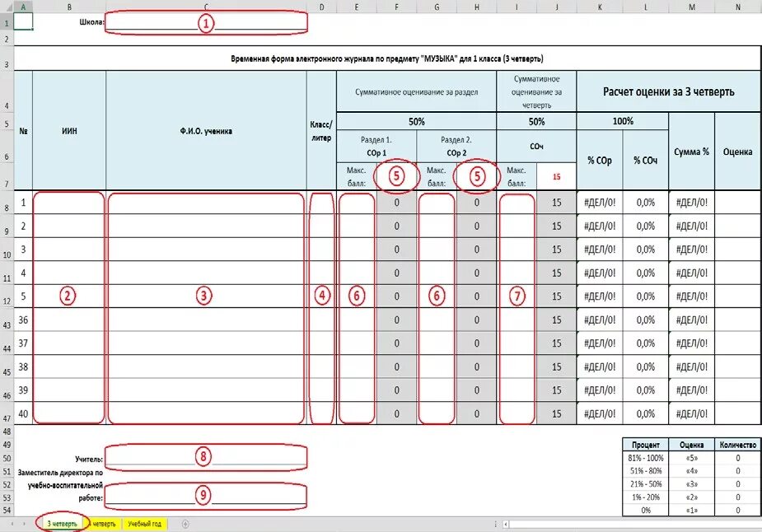Click the "ИИН" column heading cell
This screenshot has width=762, height=532.
click(x=69, y=131)
